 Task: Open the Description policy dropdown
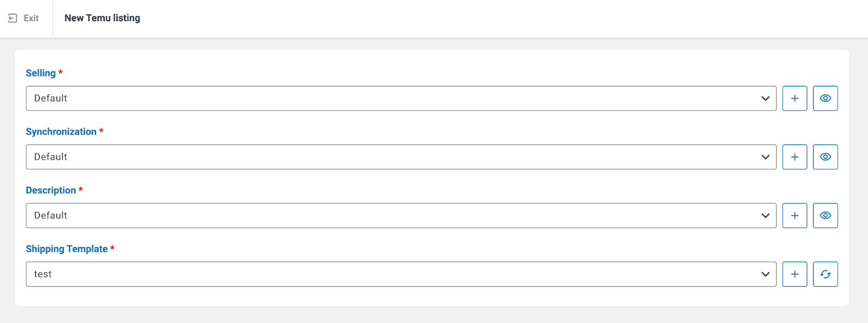point(400,216)
